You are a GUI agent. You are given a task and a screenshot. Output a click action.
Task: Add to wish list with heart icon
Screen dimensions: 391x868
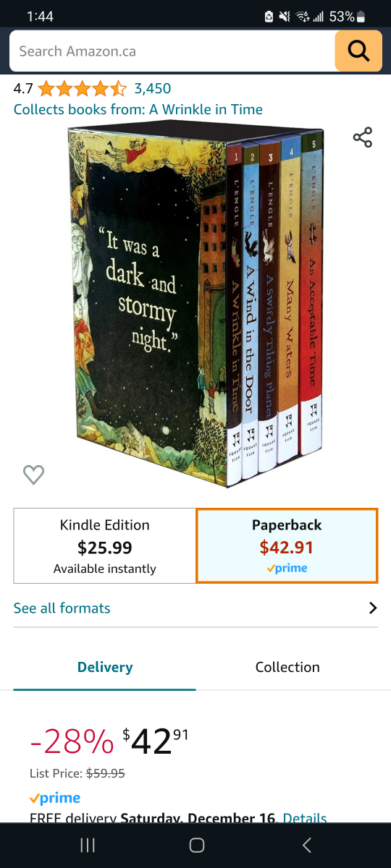coord(34,475)
